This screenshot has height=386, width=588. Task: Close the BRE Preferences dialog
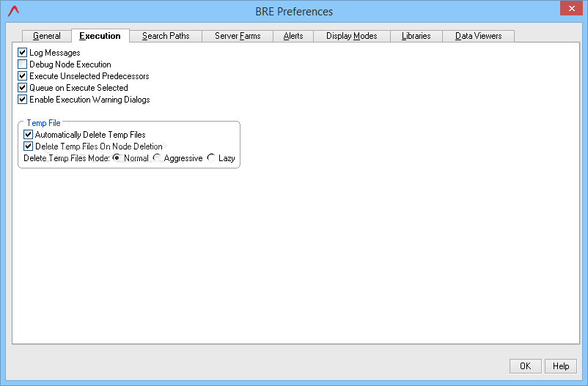pos(571,8)
